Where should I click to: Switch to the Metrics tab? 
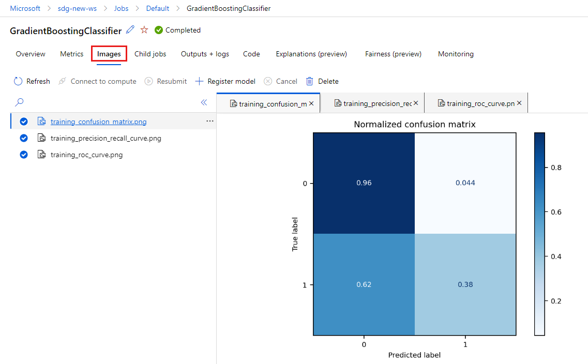tap(71, 54)
